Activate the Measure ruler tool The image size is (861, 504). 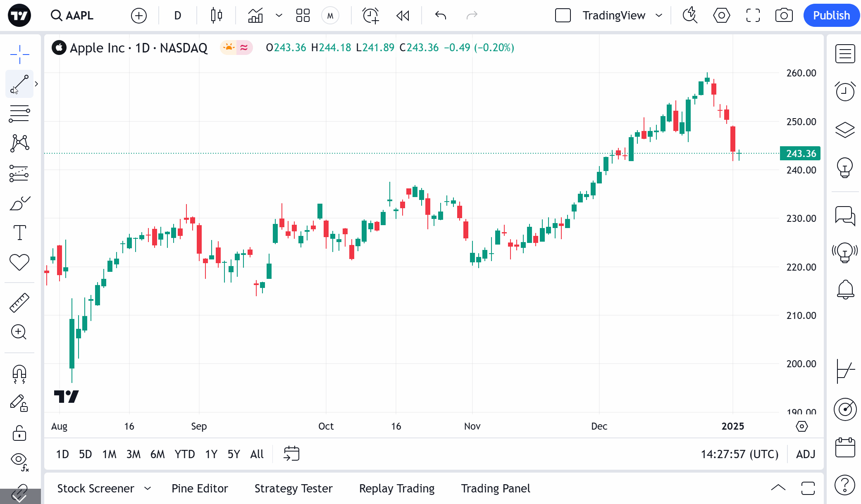19,302
